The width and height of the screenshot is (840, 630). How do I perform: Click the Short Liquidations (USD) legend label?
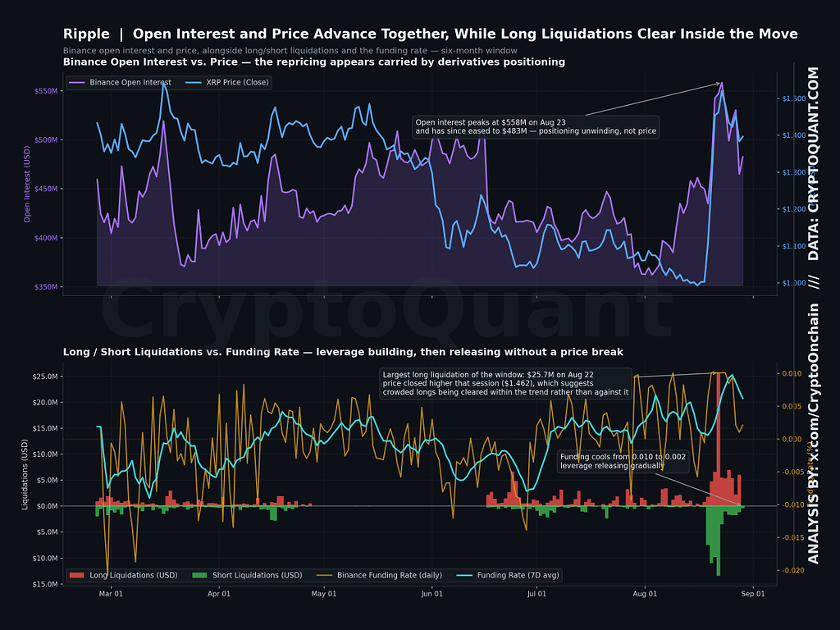(257, 575)
